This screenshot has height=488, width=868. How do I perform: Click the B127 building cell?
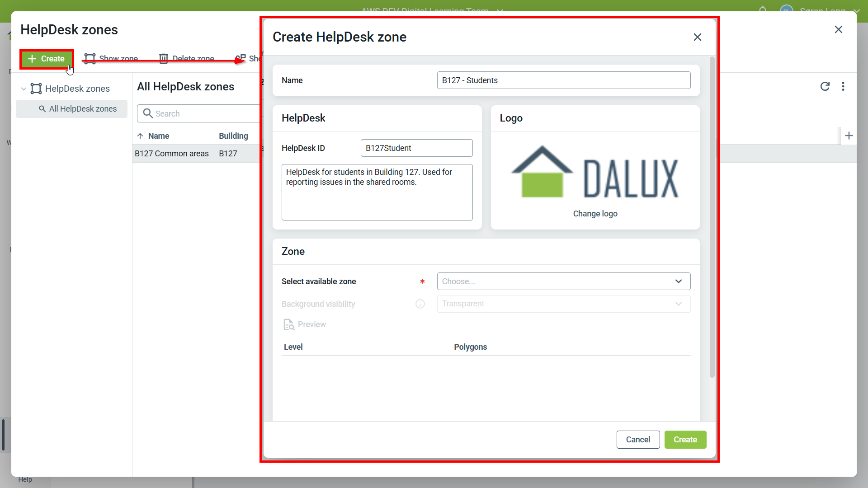coord(228,154)
